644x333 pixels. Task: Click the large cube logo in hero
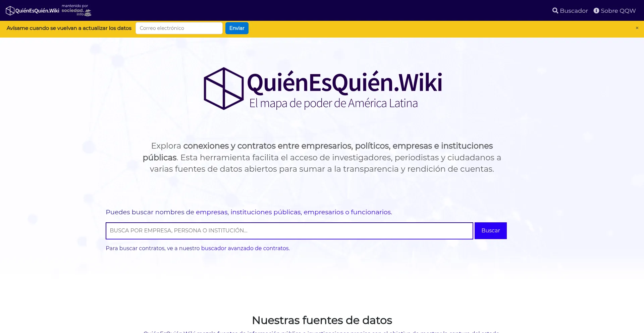[224, 89]
